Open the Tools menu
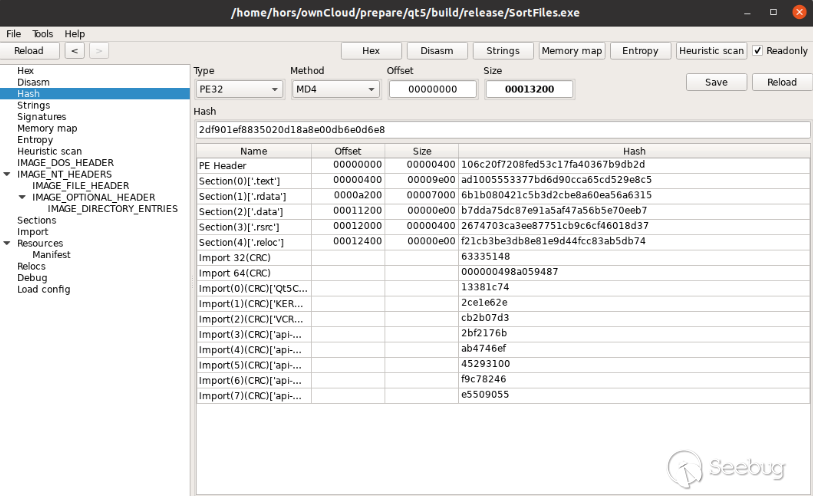 point(43,34)
